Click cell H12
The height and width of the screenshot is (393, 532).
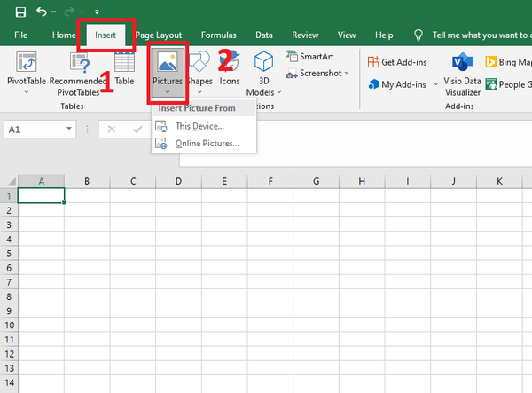point(362,354)
